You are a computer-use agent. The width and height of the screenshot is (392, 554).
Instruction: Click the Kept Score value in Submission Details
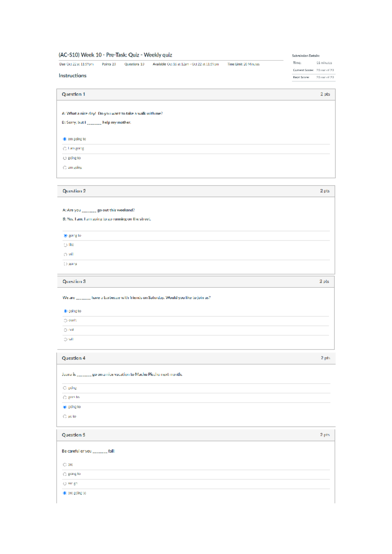[325, 77]
